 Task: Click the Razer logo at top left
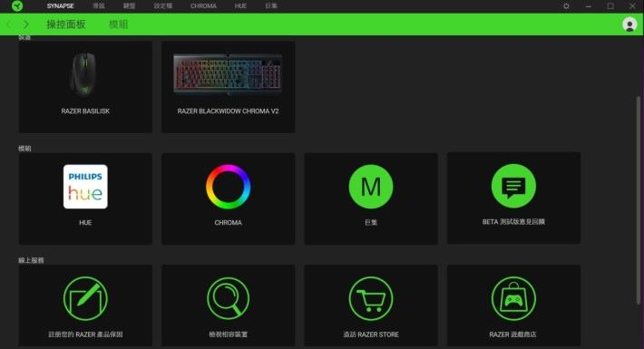pos(17,5)
